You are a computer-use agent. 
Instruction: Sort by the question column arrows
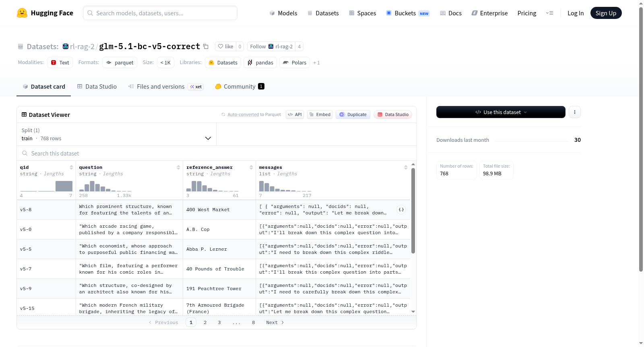tap(178, 167)
